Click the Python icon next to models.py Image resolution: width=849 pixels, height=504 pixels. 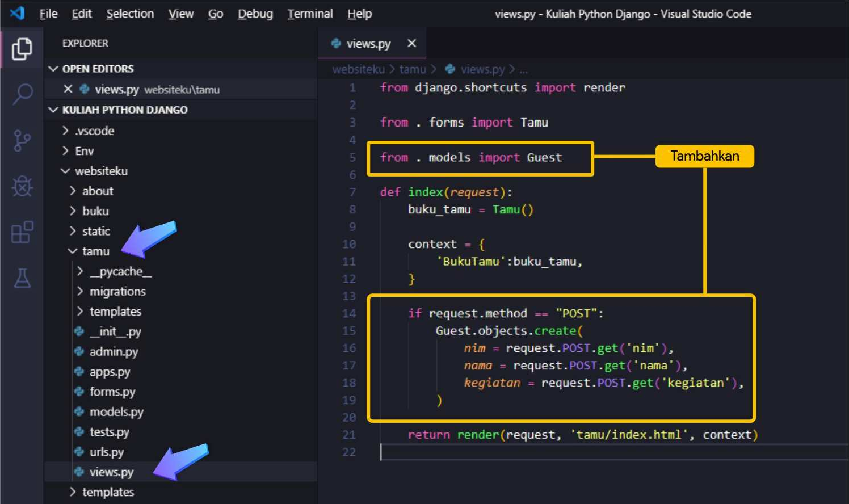click(x=79, y=411)
